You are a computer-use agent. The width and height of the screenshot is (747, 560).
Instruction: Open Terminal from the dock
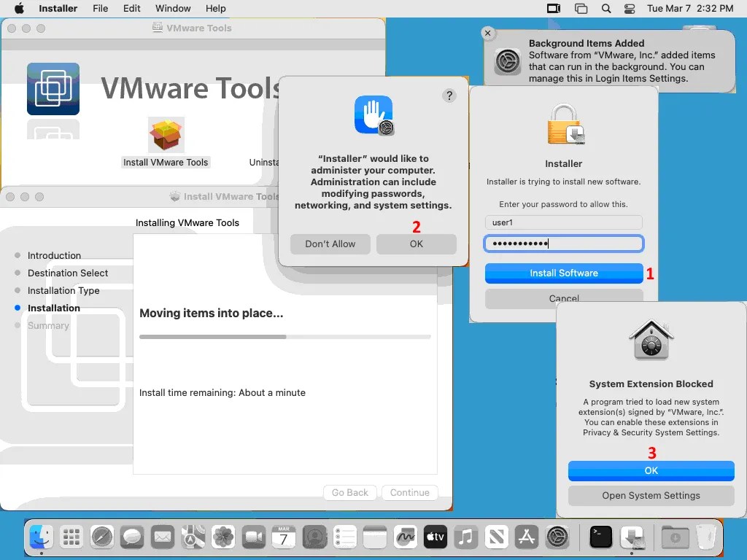(x=601, y=537)
